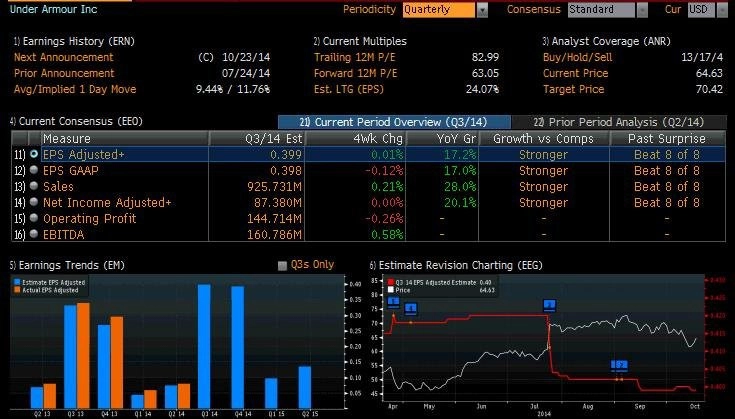
Task: Click the EPS Adjusted+ YoY growth 17.2%
Action: point(460,155)
